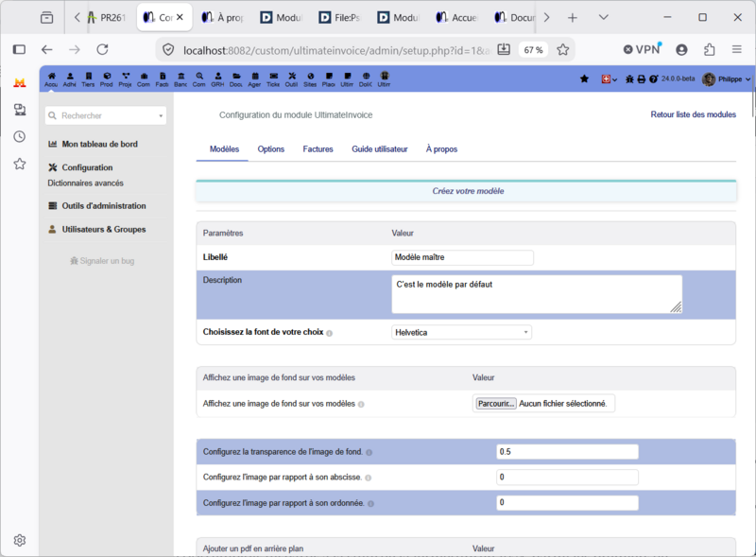Viewport: 756px width, 557px height.
Task: Open the Helvetica font dropdown
Action: (461, 332)
